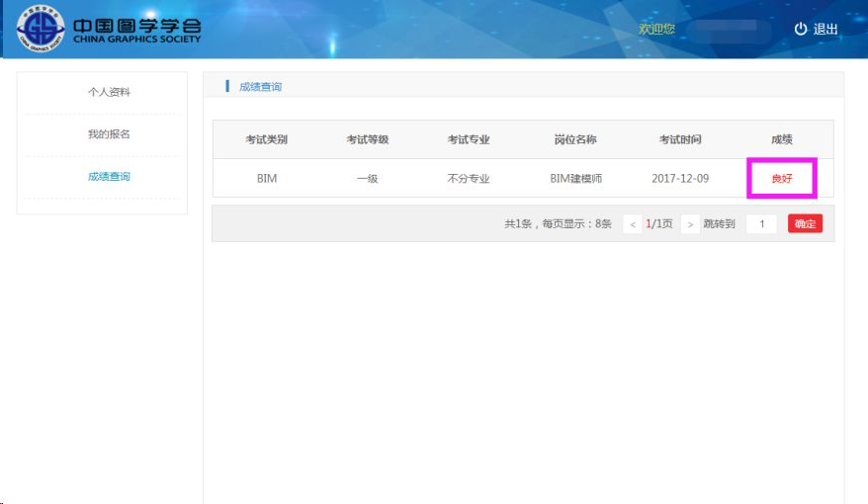Viewport: 868px width, 504px height.
Task: Click the 良好 score cell
Action: pyautogui.click(x=782, y=178)
